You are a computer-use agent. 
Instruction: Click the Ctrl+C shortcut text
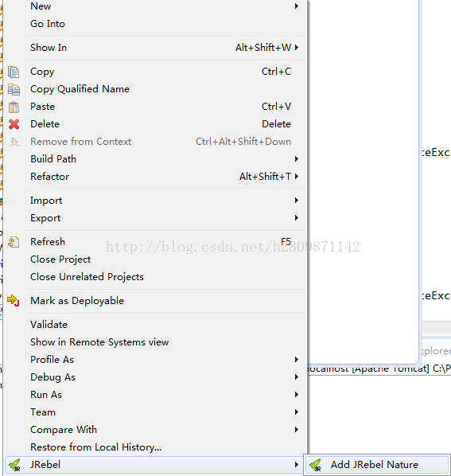coord(276,72)
